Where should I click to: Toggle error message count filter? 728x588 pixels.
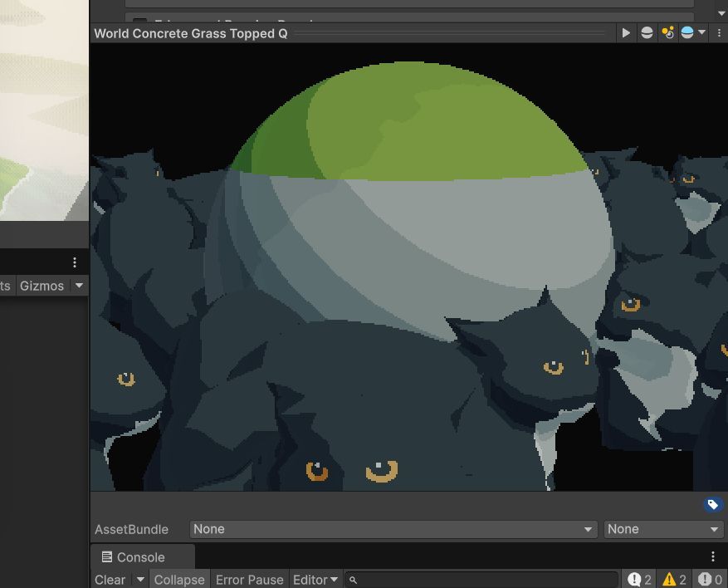click(711, 580)
